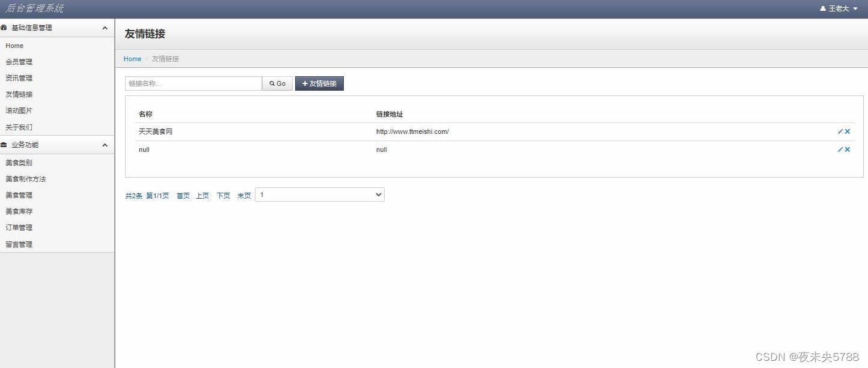Screen dimensions: 868x368
Task: Click the Home breadcrumb link
Action: point(132,59)
